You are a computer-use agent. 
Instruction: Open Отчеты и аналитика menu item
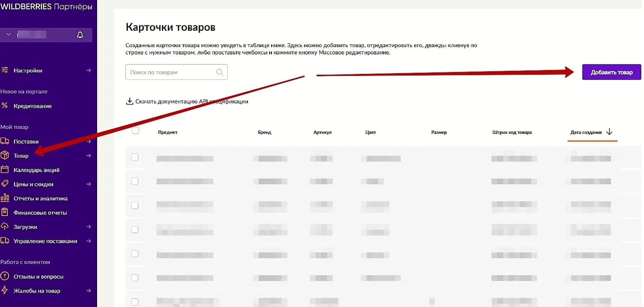(40, 199)
